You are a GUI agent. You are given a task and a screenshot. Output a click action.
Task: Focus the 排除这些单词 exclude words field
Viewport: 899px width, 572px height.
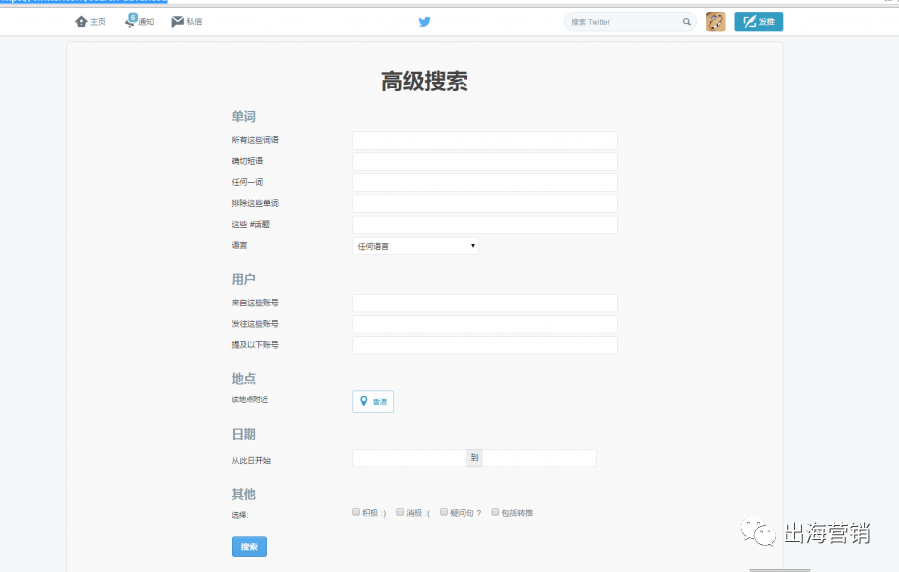pyautogui.click(x=484, y=203)
